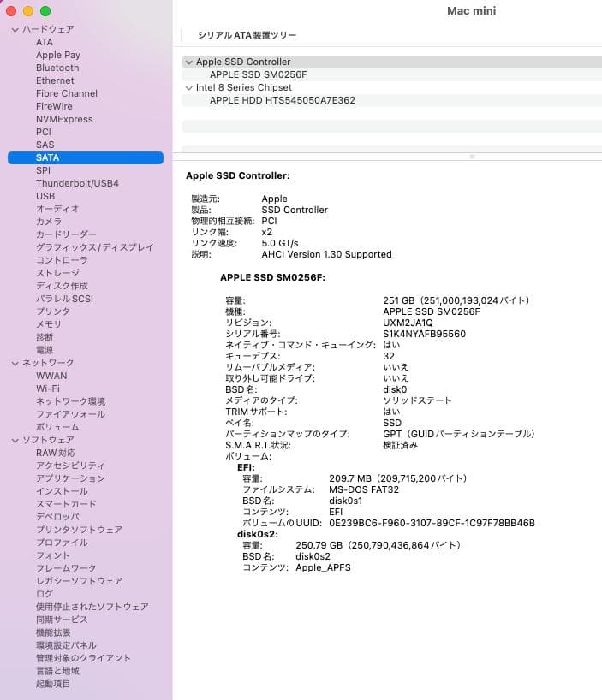Open オーディオ in the sidebar
This screenshot has height=700, width=602.
pos(57,209)
